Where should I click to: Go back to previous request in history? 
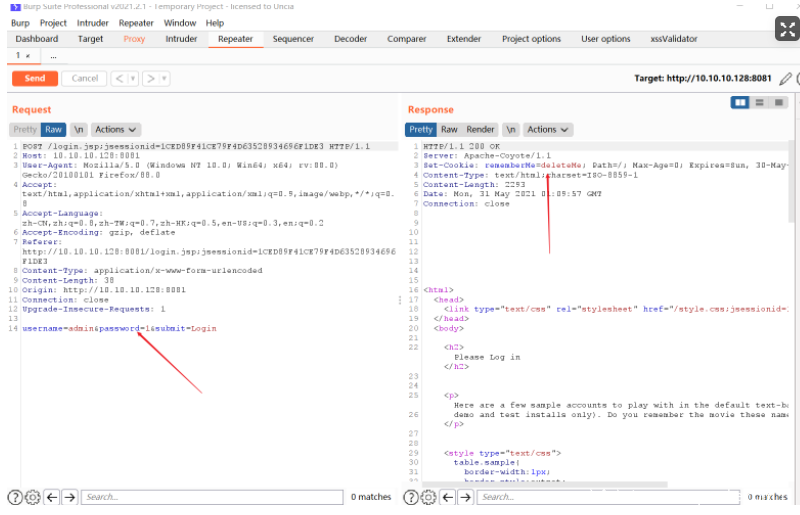click(x=118, y=78)
